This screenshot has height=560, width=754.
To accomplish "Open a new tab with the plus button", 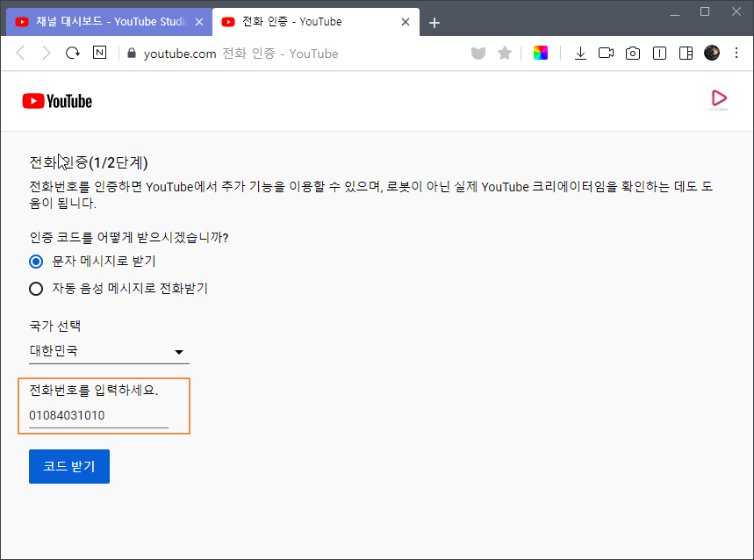I will [x=434, y=23].
